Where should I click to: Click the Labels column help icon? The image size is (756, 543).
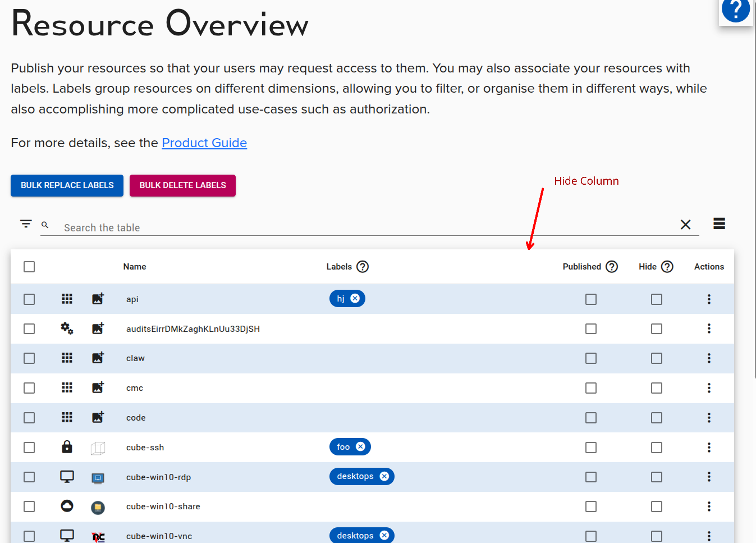pos(363,267)
